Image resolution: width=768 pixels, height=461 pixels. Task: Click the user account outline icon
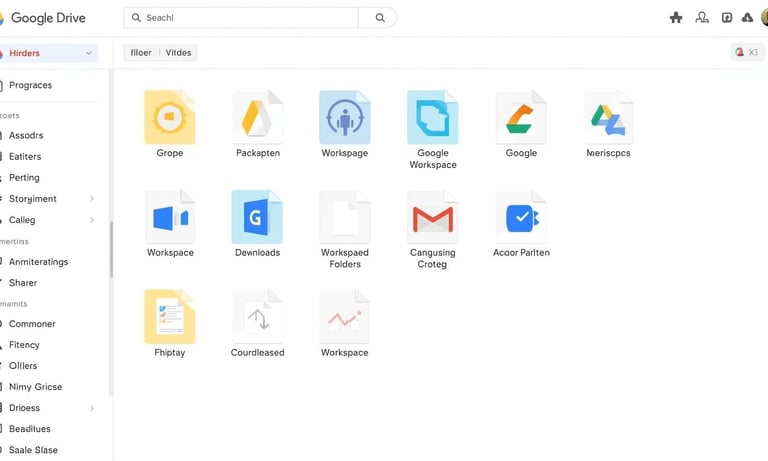(x=702, y=18)
